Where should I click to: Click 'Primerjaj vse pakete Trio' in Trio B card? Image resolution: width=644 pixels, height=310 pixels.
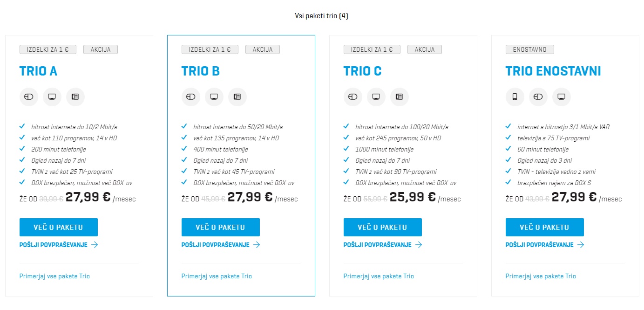[x=217, y=276]
